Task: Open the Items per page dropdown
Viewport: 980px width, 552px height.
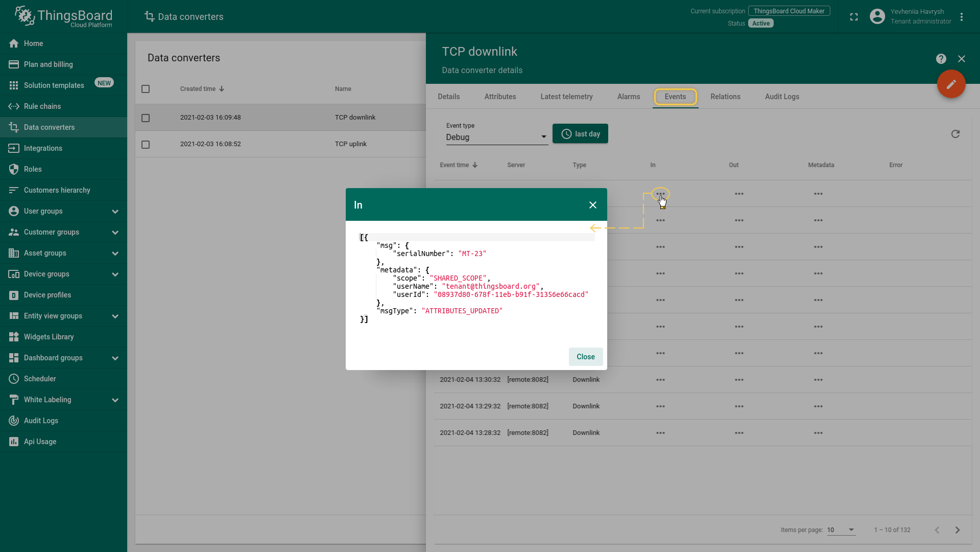Action: click(x=841, y=530)
